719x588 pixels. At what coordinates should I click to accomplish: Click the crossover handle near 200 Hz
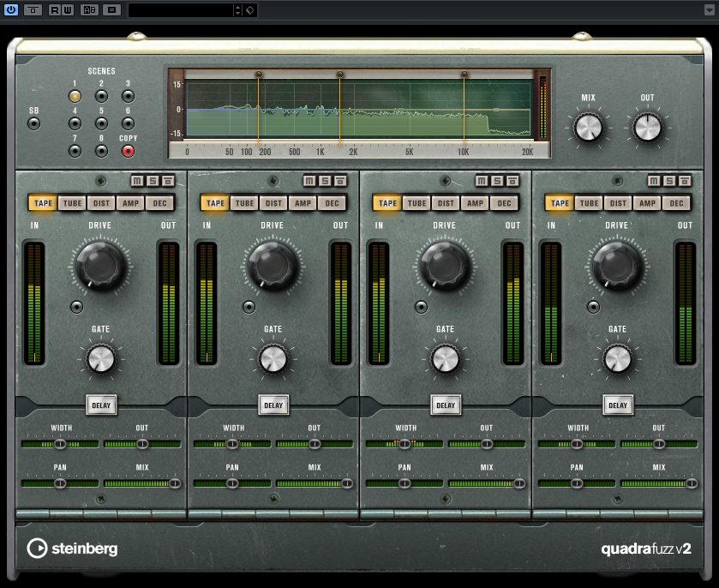point(258,75)
